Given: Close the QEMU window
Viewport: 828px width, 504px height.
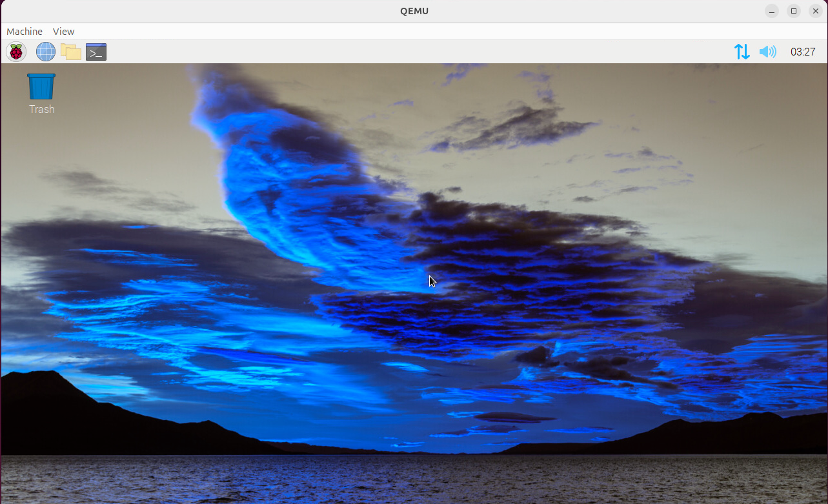Looking at the screenshot, I should coord(816,11).
